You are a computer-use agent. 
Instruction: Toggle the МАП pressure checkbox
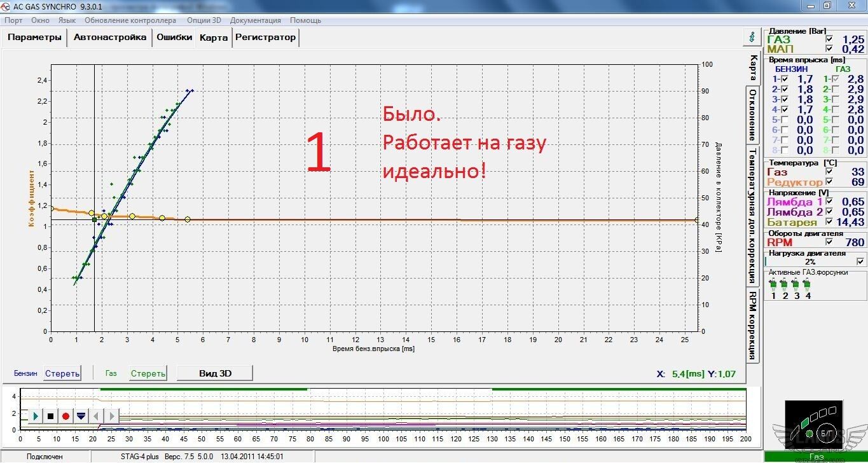[829, 49]
